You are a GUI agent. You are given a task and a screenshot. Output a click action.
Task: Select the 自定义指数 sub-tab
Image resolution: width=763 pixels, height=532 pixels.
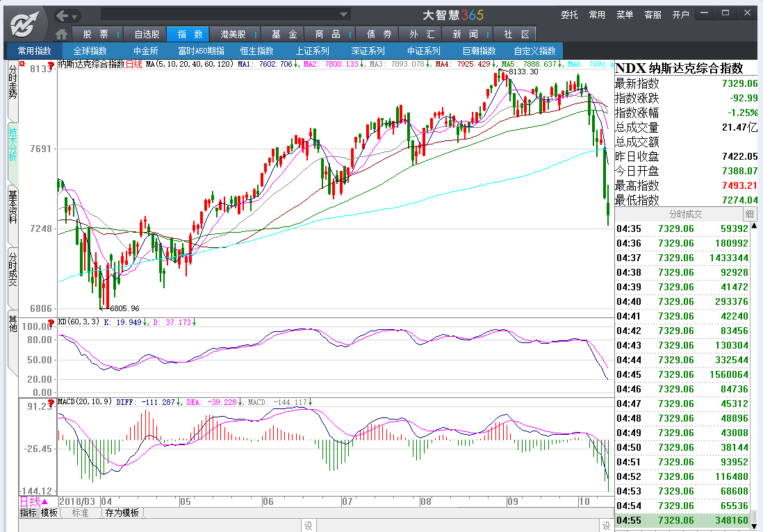click(x=534, y=51)
